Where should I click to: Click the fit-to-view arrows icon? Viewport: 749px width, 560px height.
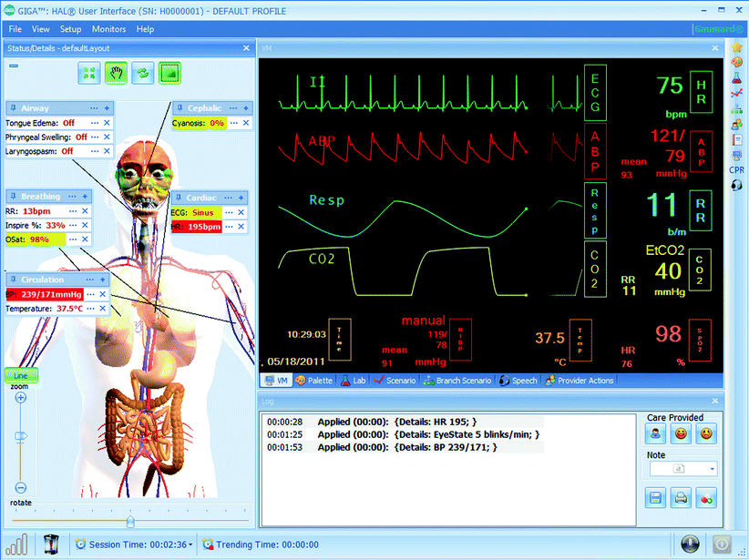[88, 73]
